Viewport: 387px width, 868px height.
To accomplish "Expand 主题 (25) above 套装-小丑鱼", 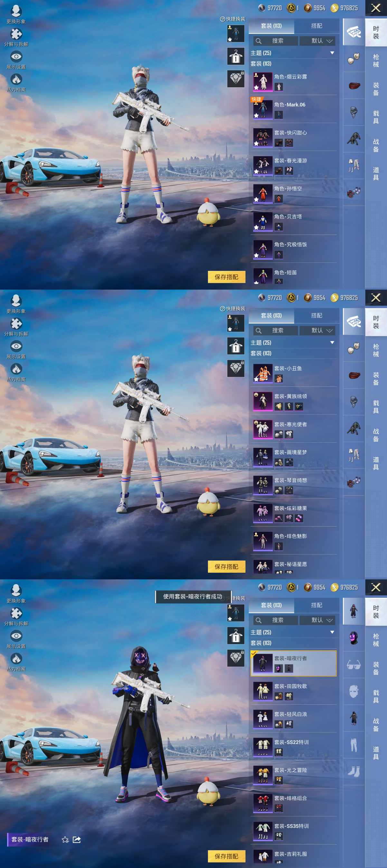I will point(332,343).
